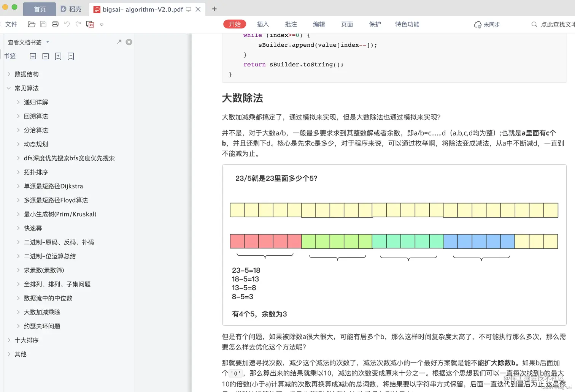Open the 编辑 tab
Screen dimensions: 575x392
tap(319, 24)
